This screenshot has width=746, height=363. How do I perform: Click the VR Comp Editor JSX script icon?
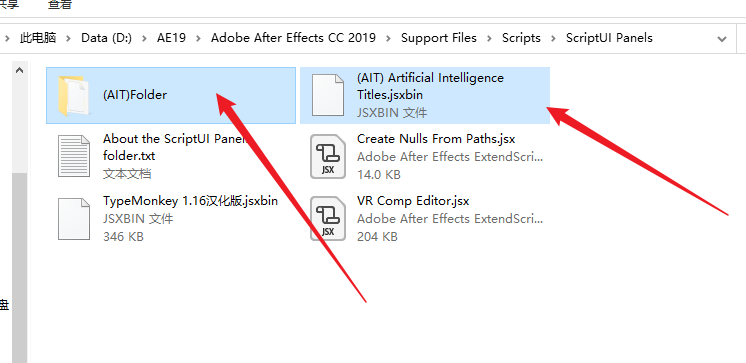(x=328, y=218)
